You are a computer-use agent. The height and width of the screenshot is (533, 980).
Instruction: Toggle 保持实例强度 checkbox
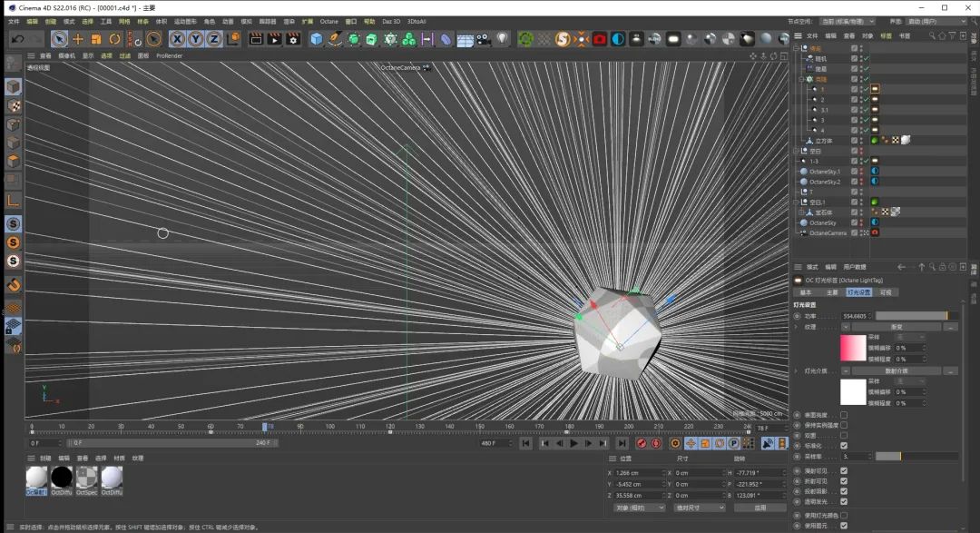point(844,425)
